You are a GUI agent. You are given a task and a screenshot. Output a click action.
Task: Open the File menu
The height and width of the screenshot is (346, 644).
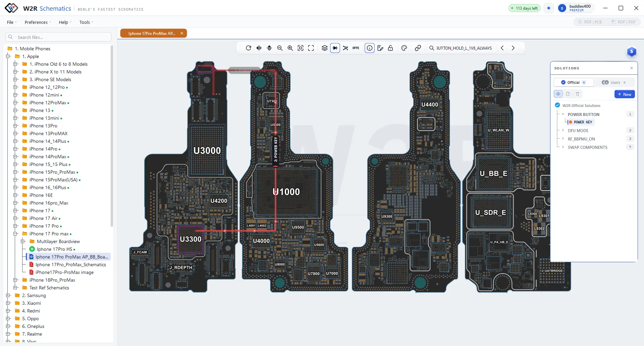[x=12, y=22]
